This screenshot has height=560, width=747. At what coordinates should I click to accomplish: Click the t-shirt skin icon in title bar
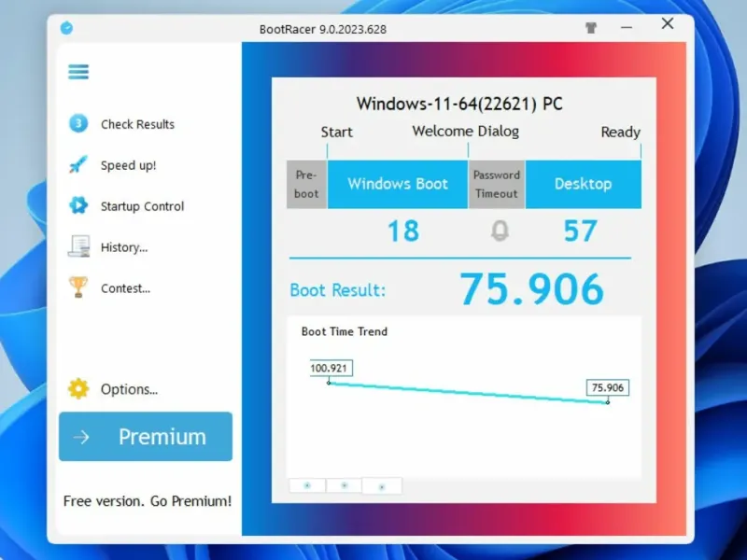(x=591, y=28)
